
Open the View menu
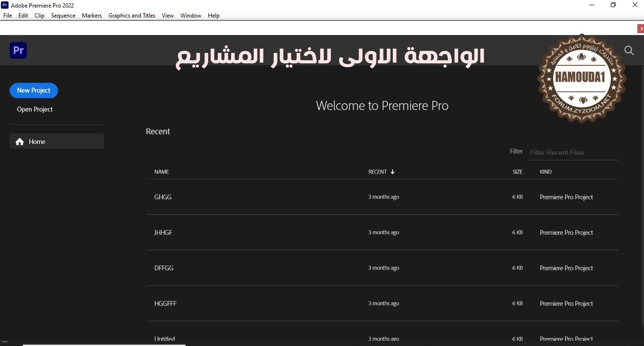168,16
